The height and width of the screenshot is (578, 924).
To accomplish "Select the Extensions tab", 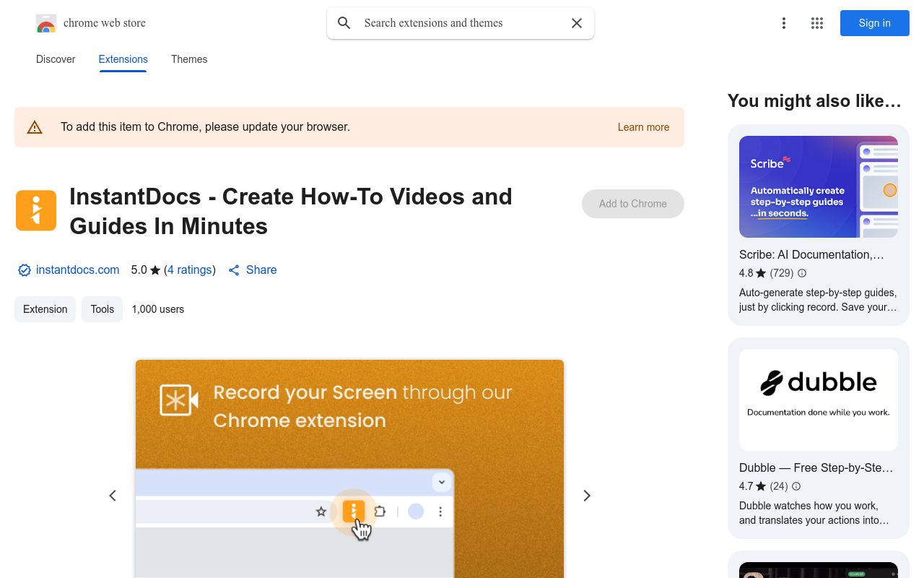I will coord(123,59).
